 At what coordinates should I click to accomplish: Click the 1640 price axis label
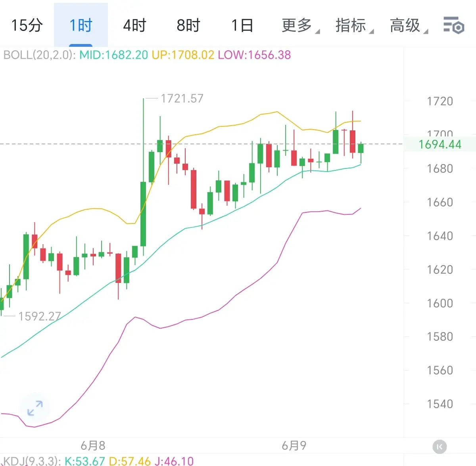coord(440,236)
